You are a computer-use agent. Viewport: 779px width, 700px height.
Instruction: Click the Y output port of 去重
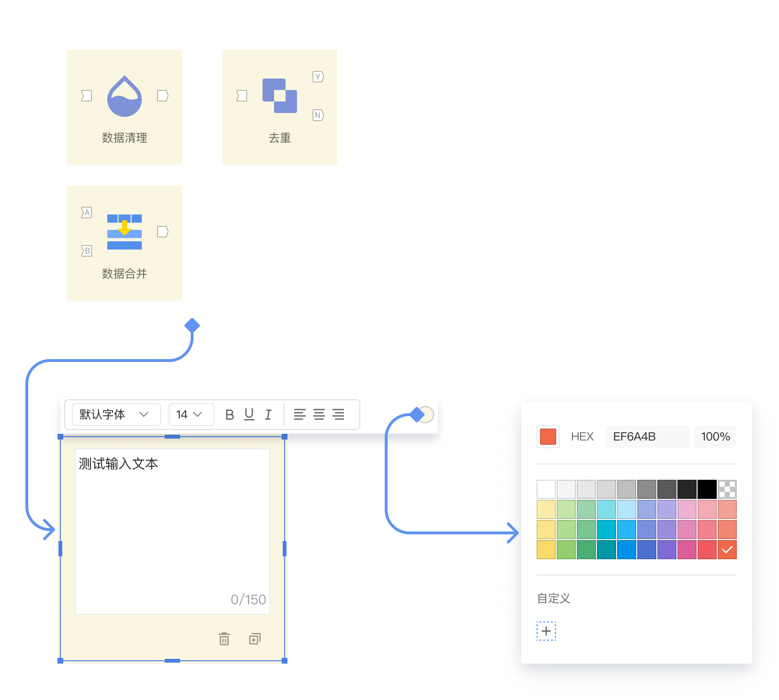pyautogui.click(x=318, y=77)
